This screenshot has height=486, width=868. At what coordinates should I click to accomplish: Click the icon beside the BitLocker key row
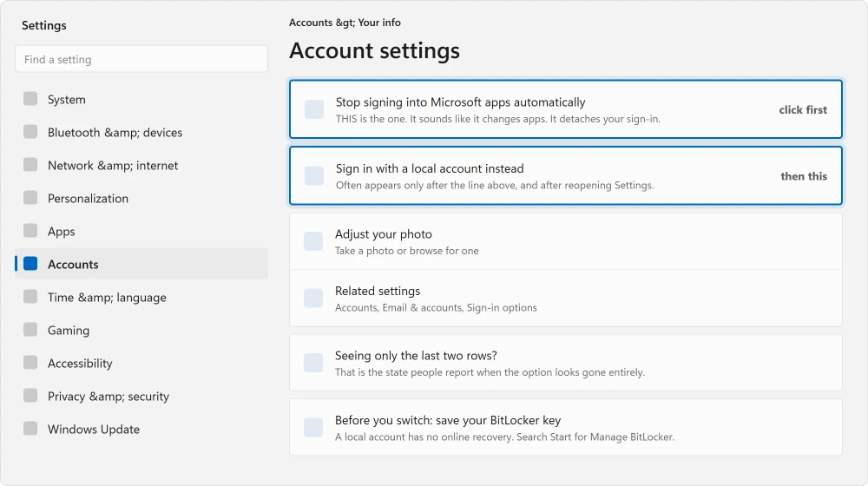pyautogui.click(x=313, y=427)
